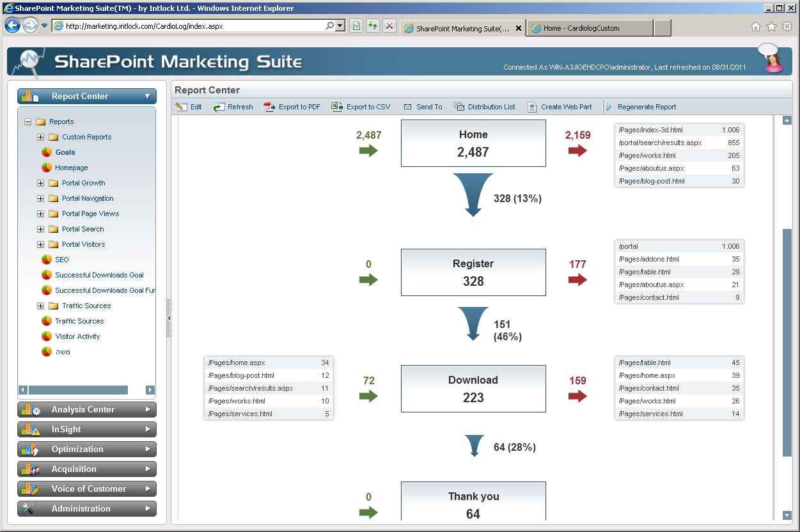Click the Download step green entry arrow
800x532 pixels.
[x=368, y=396]
